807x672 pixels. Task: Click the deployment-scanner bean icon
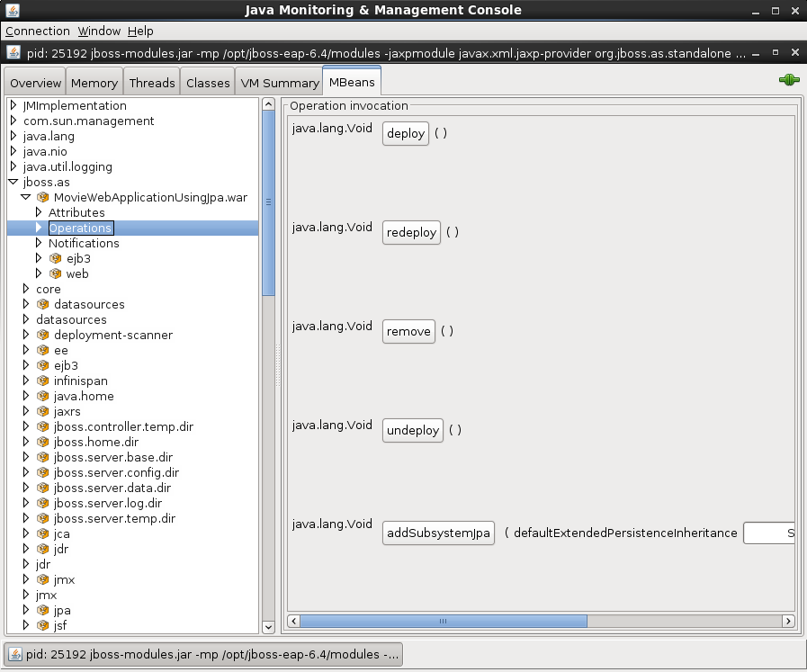click(42, 335)
